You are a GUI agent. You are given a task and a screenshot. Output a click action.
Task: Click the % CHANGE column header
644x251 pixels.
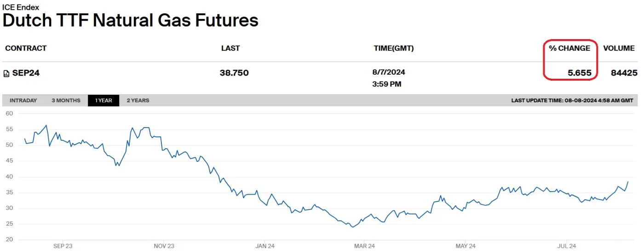(569, 48)
